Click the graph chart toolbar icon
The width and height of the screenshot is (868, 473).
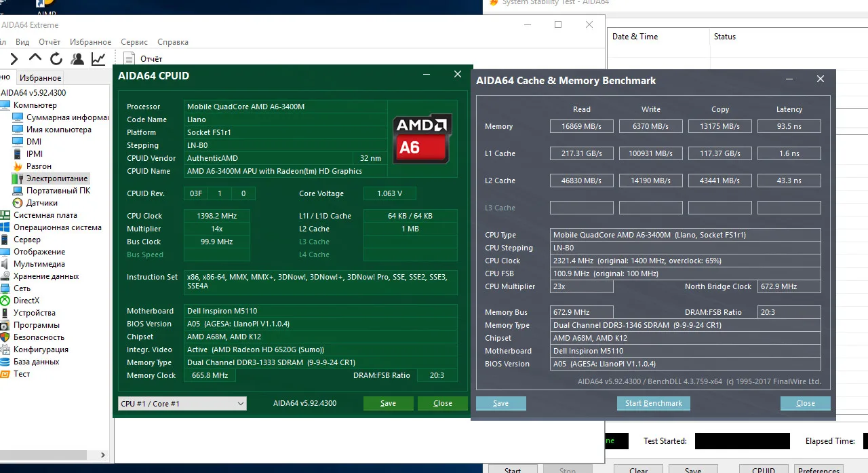tap(99, 58)
